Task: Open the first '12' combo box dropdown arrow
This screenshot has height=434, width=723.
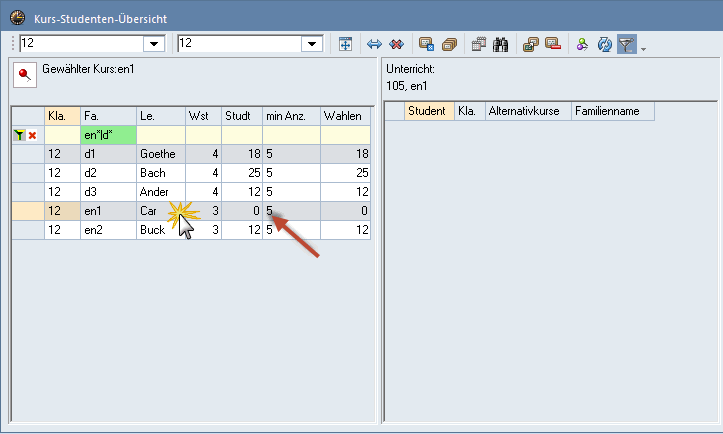Action: pyautogui.click(x=154, y=44)
